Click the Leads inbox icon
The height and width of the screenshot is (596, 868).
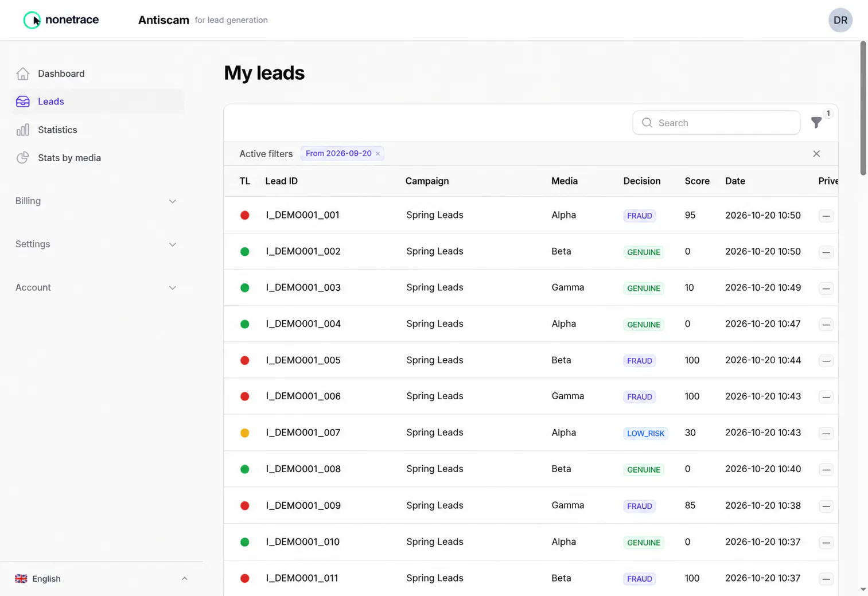pos(23,102)
